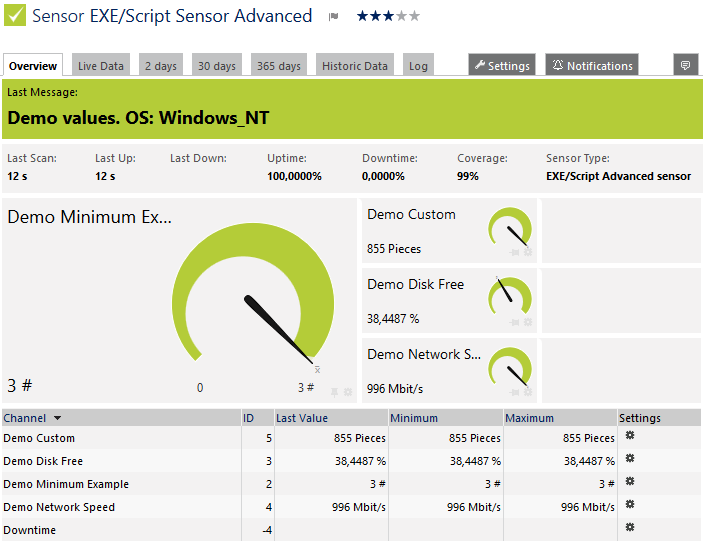Click the green sensor status checkmark icon
This screenshot has width=703, height=542.
(x=15, y=15)
